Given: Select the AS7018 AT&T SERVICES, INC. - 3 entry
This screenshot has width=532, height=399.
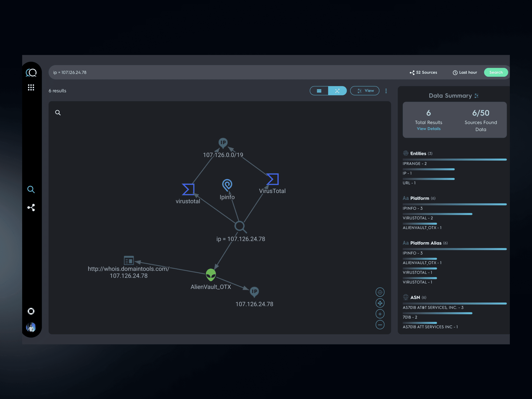Looking at the screenshot, I should (433, 307).
